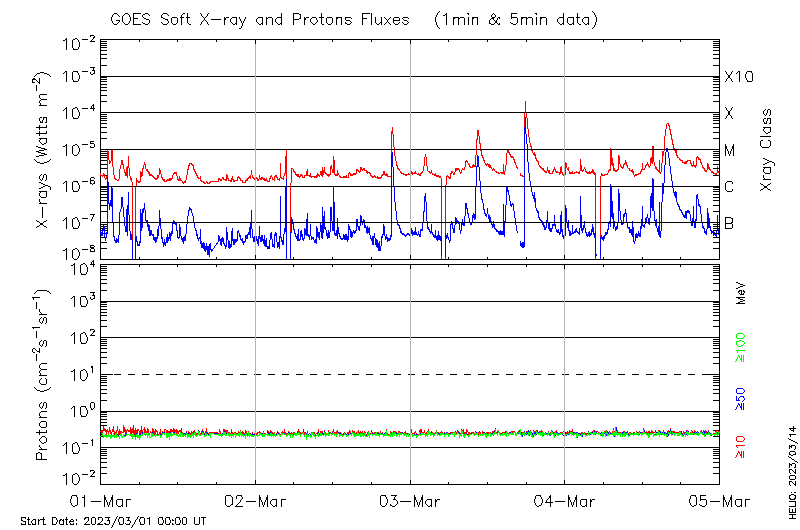Click the 04-Mar date tick label
Image resolution: width=800 pixels, height=530 pixels.
pos(564,500)
